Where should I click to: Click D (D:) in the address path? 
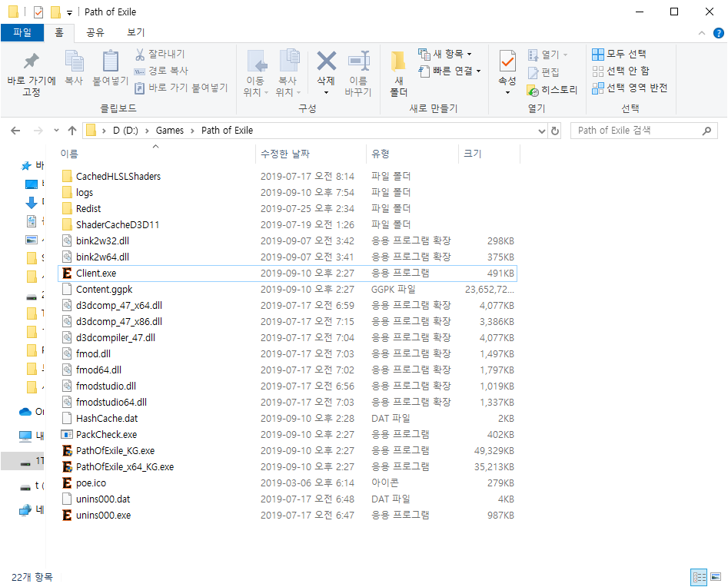[x=125, y=131]
